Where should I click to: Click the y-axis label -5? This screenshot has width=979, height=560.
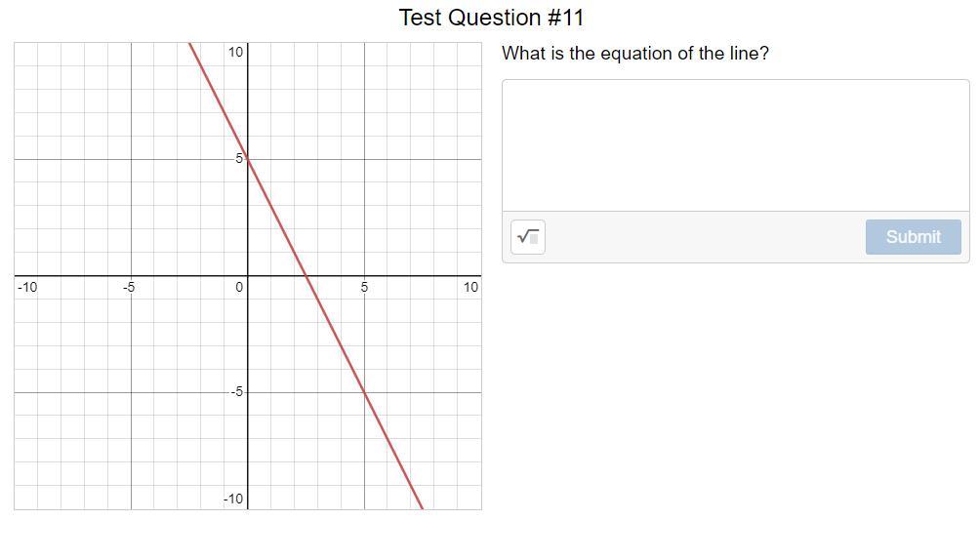point(236,392)
